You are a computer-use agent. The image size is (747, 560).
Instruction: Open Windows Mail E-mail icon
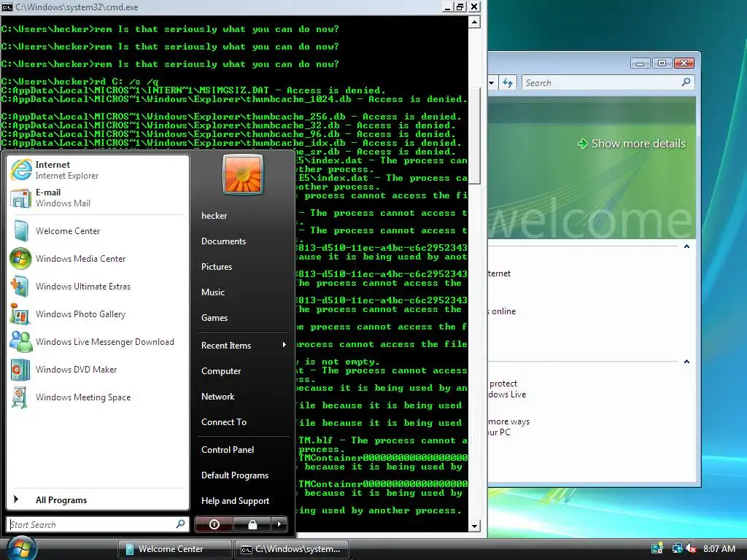21,198
